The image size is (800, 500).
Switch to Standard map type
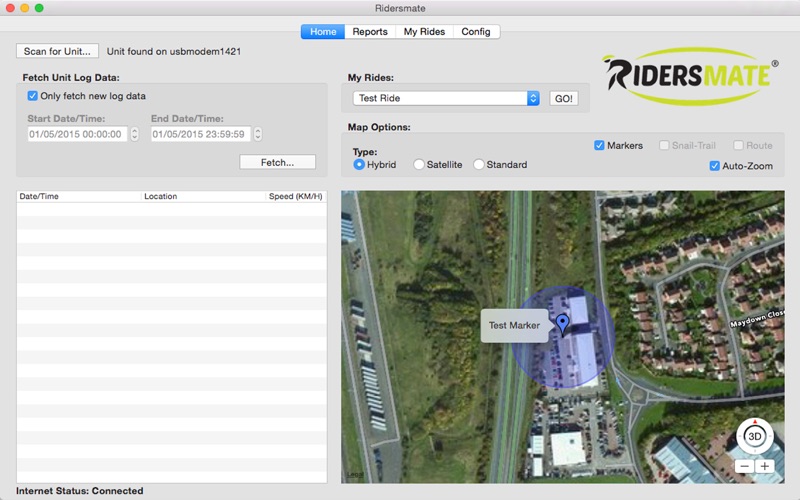tap(479, 164)
